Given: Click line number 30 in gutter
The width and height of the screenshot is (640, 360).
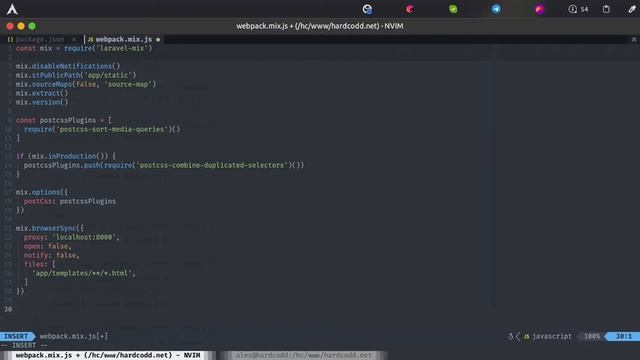Looking at the screenshot, I should coord(8,309).
